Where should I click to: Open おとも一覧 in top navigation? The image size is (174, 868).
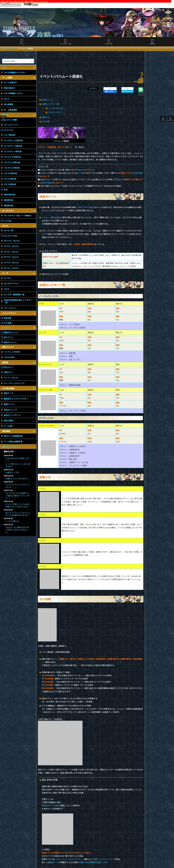109,42
